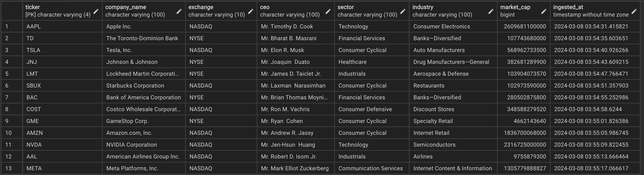
Task: Click the edit pencil icon in ticker column
Action: tap(96, 11)
